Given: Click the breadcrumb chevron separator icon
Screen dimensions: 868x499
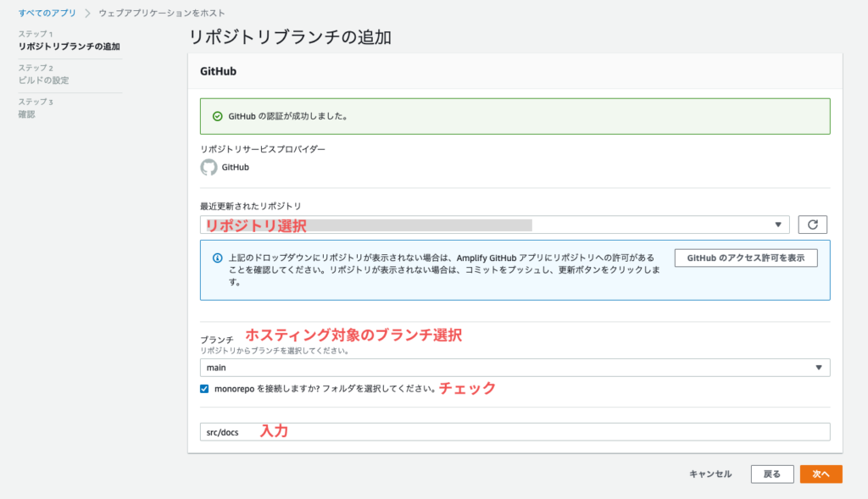Looking at the screenshot, I should (x=87, y=14).
